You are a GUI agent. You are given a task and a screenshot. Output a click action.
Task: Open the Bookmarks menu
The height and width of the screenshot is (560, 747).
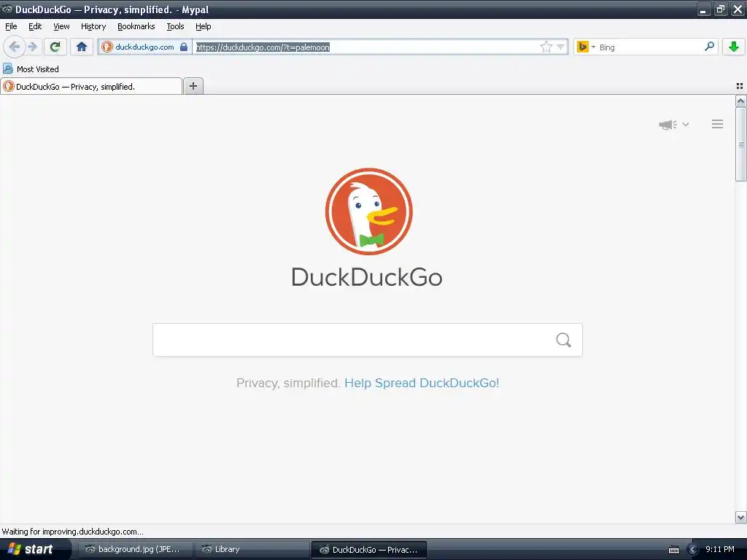pyautogui.click(x=136, y=26)
